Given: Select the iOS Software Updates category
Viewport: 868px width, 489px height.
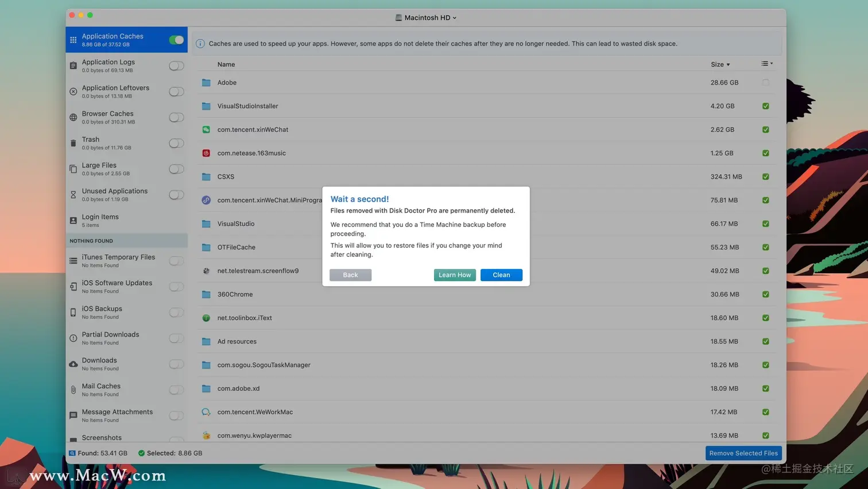Looking at the screenshot, I should click(126, 287).
